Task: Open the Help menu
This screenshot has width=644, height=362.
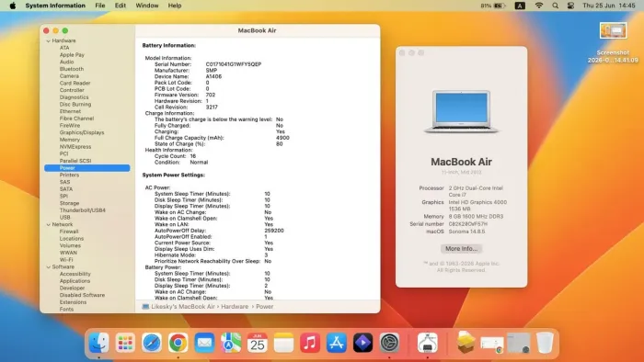Action: (x=175, y=6)
